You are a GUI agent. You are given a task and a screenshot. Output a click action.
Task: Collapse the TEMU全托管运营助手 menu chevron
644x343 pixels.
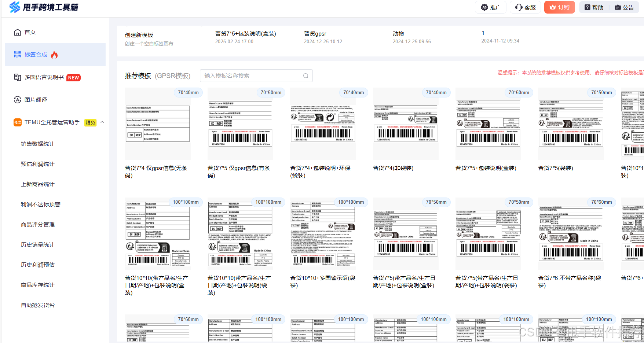point(102,122)
